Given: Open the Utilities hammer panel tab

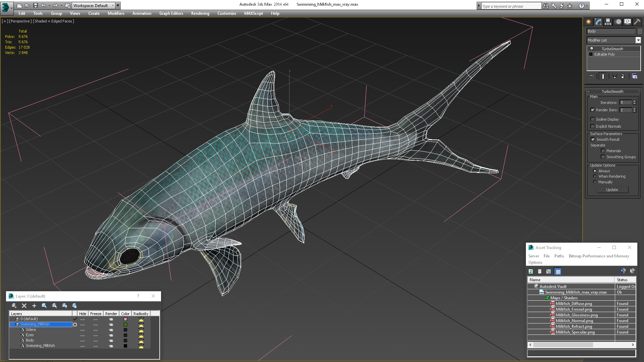Looking at the screenshot, I should pyautogui.click(x=637, y=22).
